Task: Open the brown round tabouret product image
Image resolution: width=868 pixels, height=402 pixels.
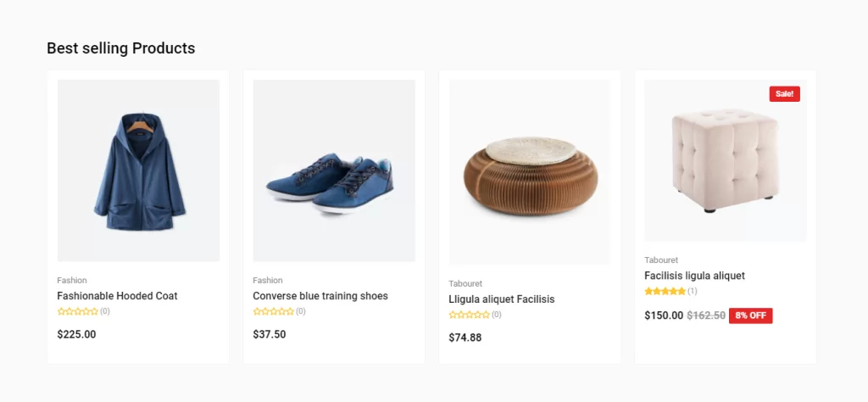Action: [530, 172]
